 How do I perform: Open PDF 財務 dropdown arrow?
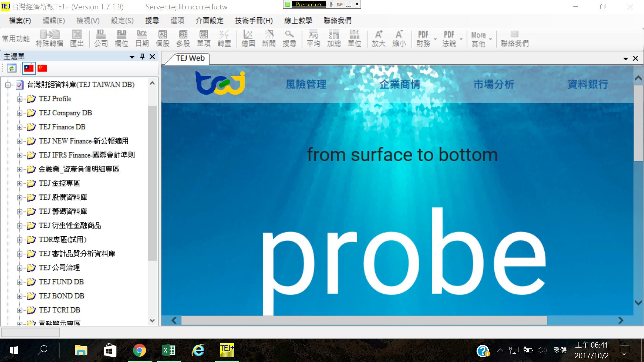[435, 39]
